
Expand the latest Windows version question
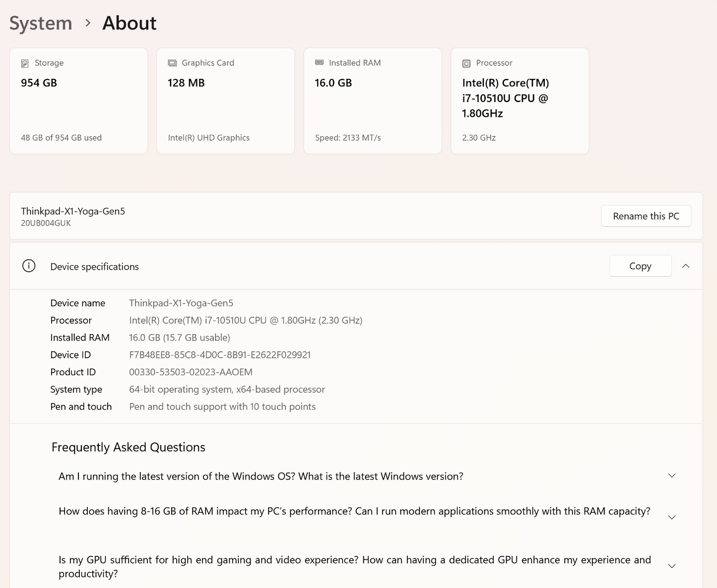click(671, 476)
